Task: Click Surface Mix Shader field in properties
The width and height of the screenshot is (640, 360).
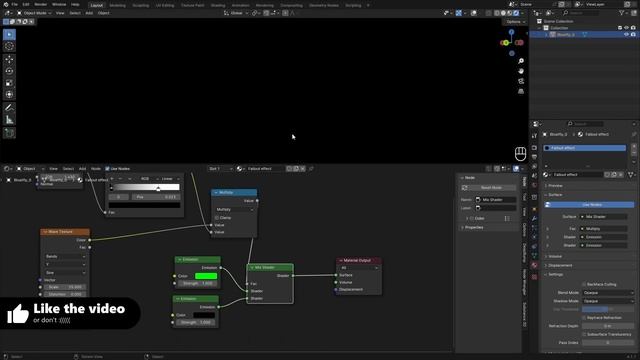Action: coord(604,217)
